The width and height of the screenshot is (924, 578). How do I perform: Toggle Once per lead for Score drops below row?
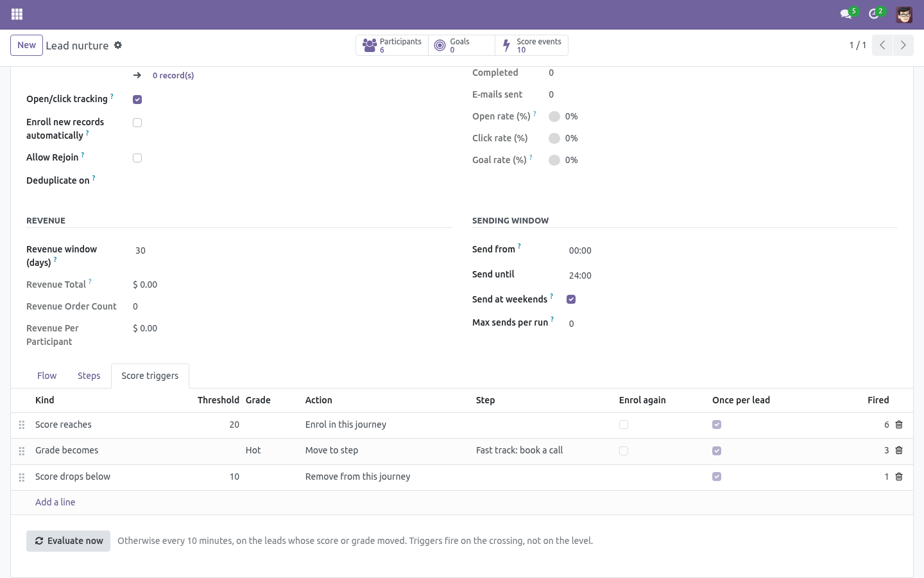pyautogui.click(x=717, y=477)
